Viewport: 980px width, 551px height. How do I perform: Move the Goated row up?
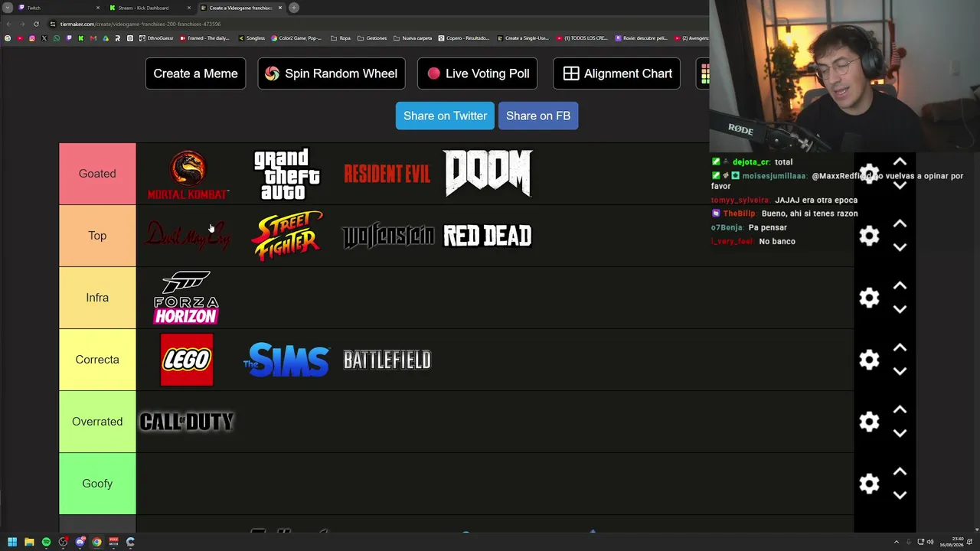pos(900,162)
